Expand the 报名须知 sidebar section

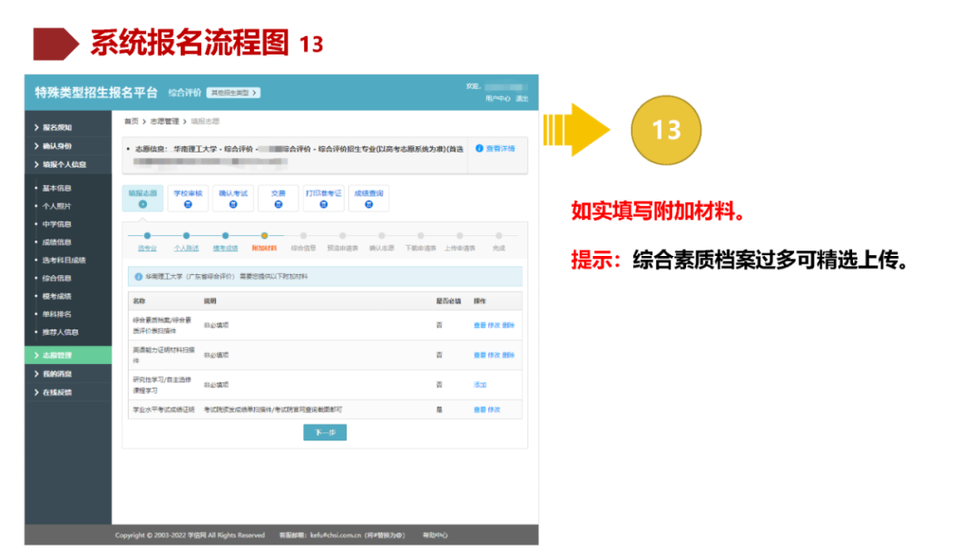(x=54, y=127)
